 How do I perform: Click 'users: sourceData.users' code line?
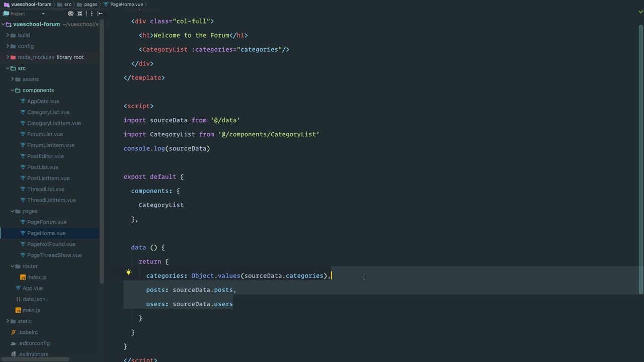pyautogui.click(x=189, y=304)
